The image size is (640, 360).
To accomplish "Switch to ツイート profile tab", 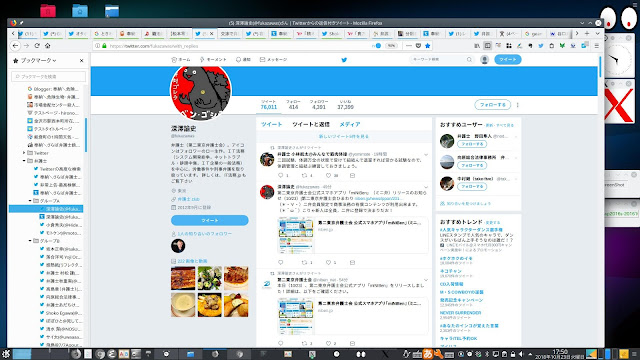I will pyautogui.click(x=271, y=124).
